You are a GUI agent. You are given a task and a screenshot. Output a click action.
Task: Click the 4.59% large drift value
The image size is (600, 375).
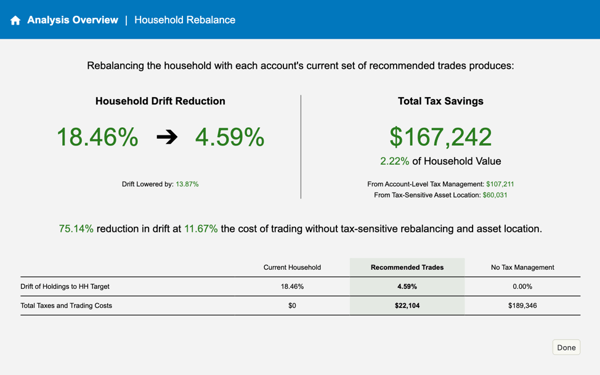pyautogui.click(x=230, y=137)
